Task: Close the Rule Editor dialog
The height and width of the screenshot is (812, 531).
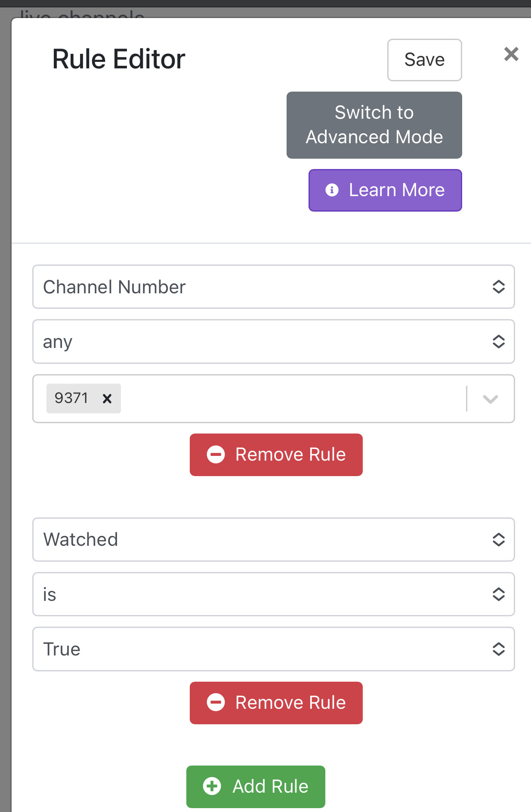Action: (511, 54)
